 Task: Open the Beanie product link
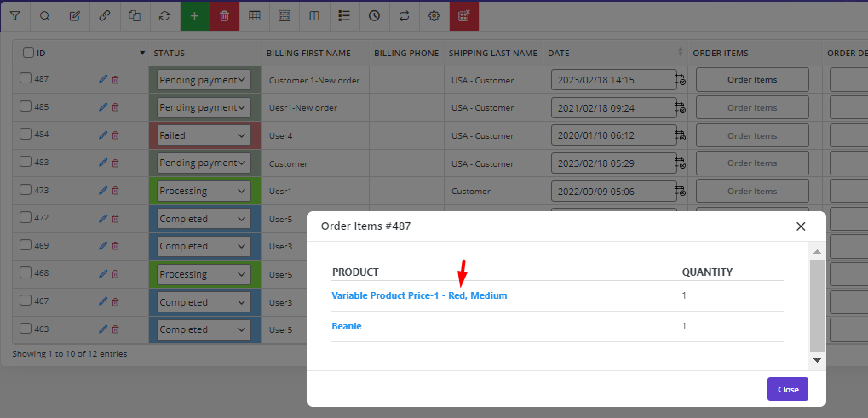347,326
